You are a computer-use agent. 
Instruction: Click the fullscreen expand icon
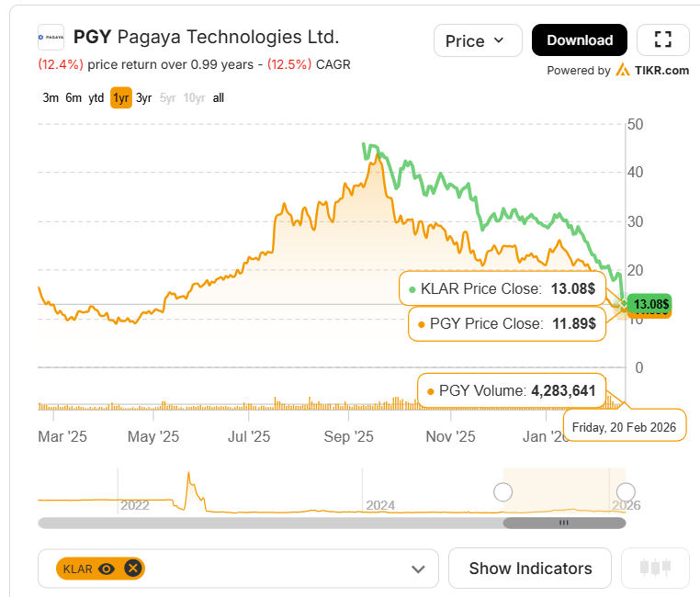click(x=663, y=39)
